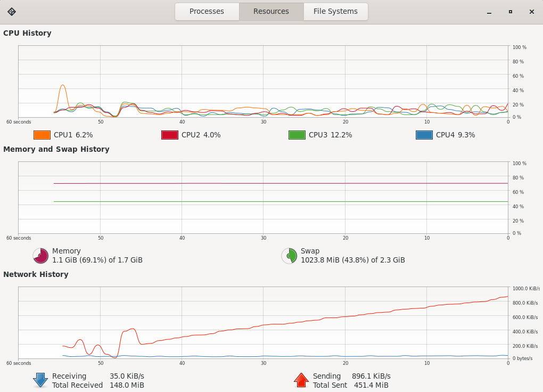Click the orange CPU1 color swatch

[x=42, y=135]
